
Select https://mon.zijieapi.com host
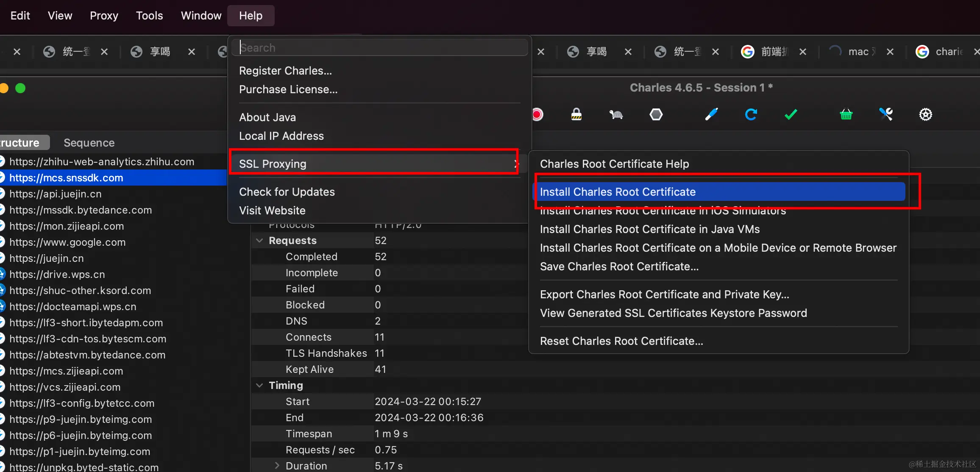(67, 226)
